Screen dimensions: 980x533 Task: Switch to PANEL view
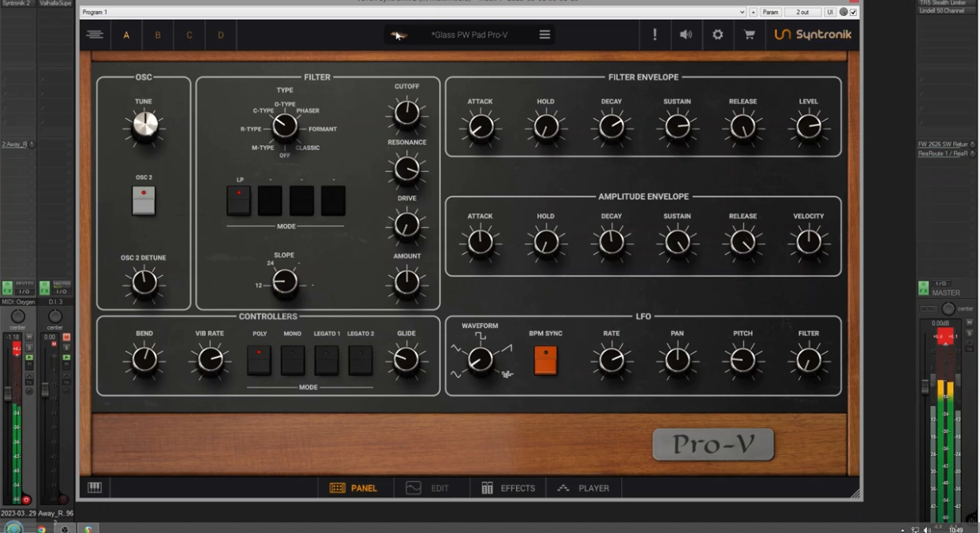click(x=353, y=488)
